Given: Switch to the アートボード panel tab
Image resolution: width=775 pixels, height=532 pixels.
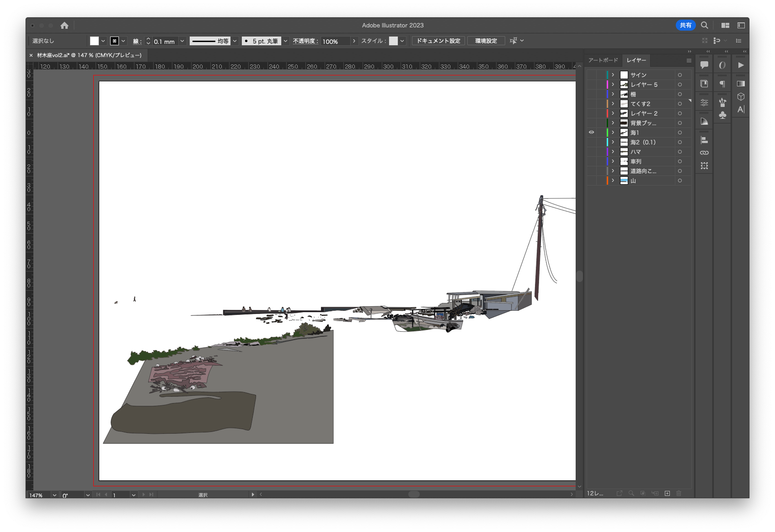Looking at the screenshot, I should pyautogui.click(x=603, y=60).
